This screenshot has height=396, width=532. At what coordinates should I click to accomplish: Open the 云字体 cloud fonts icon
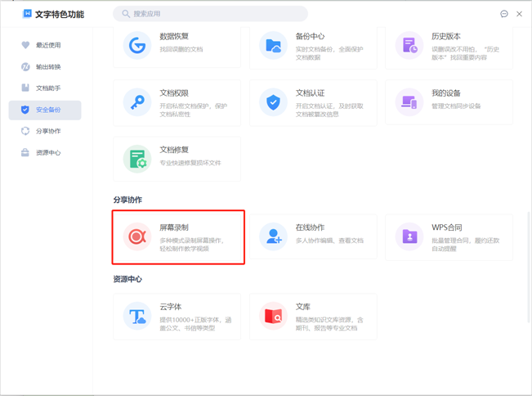click(137, 317)
